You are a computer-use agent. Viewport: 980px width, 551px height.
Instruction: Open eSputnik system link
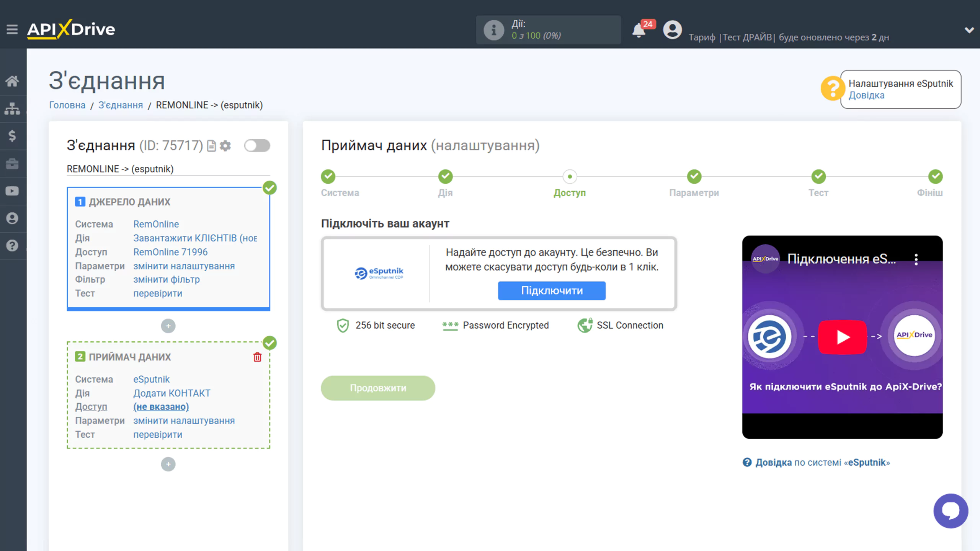tap(151, 379)
